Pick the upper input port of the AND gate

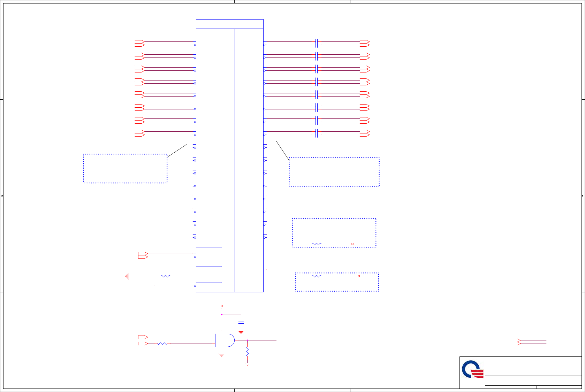tap(143, 337)
